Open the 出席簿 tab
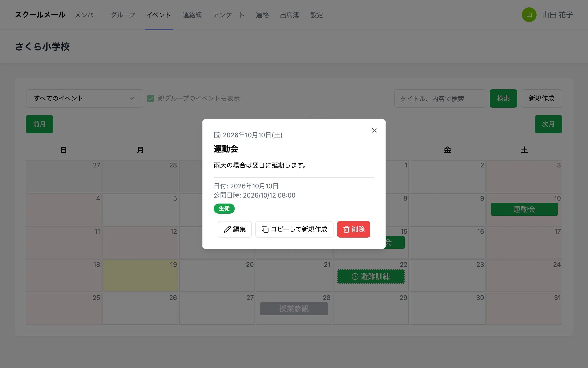 289,15
